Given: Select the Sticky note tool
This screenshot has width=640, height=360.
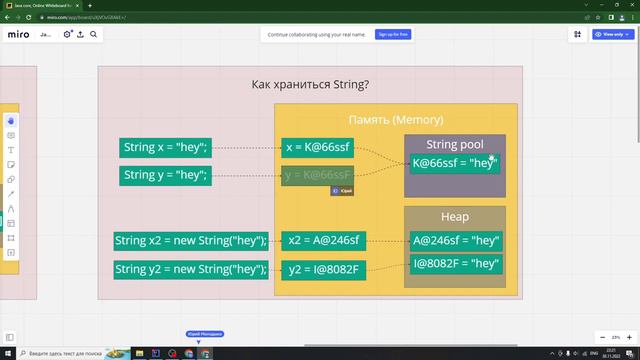Looking at the screenshot, I should 11,165.
